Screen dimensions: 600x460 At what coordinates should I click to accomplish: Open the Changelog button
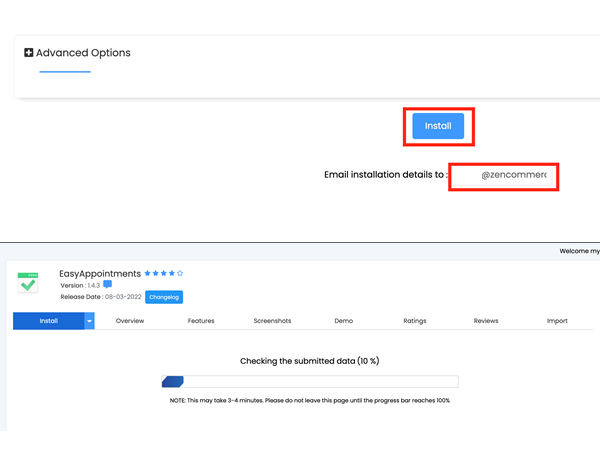click(x=164, y=297)
